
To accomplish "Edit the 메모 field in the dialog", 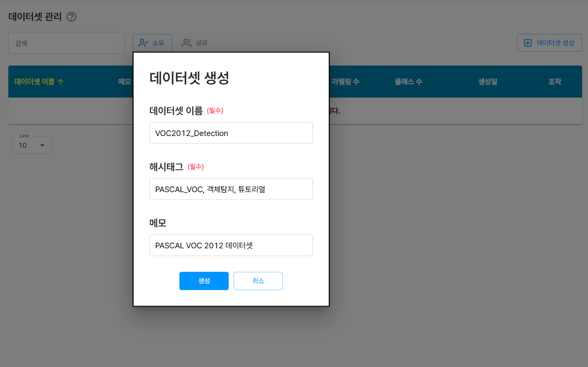I will point(231,245).
